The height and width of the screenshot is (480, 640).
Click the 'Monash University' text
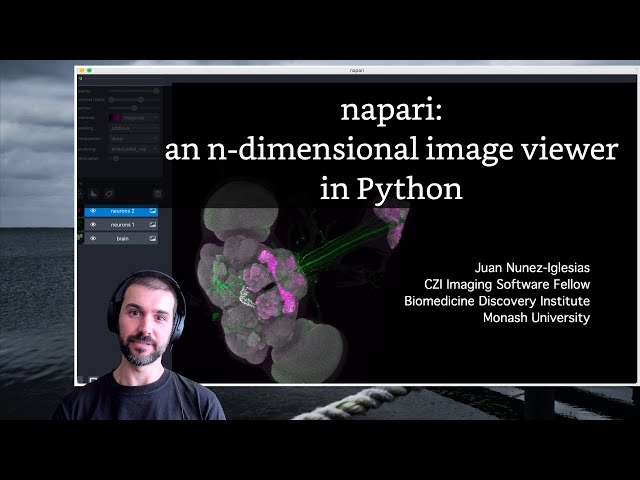point(536,318)
